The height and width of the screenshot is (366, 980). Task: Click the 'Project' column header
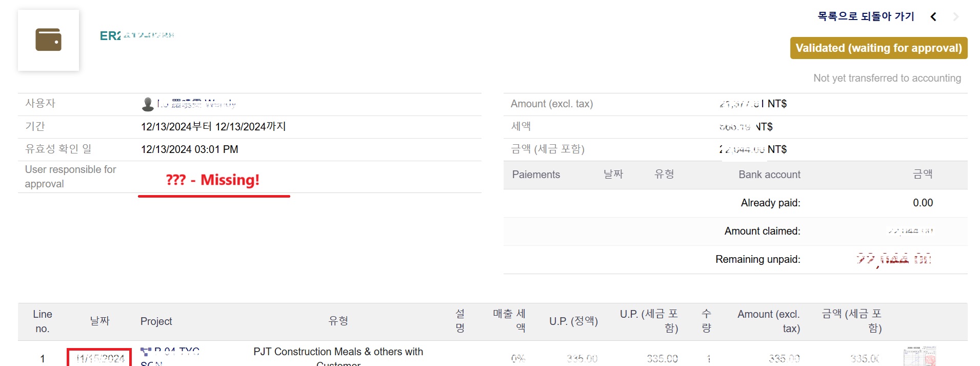click(x=156, y=321)
